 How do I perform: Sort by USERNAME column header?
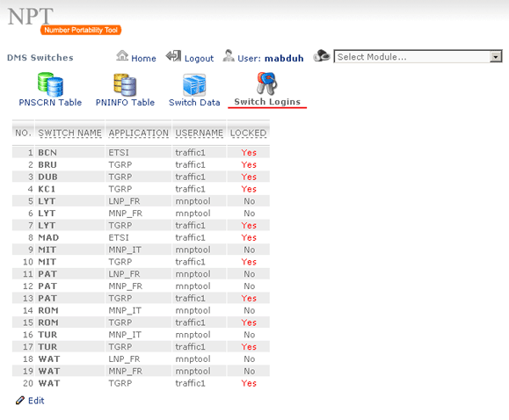tap(200, 133)
